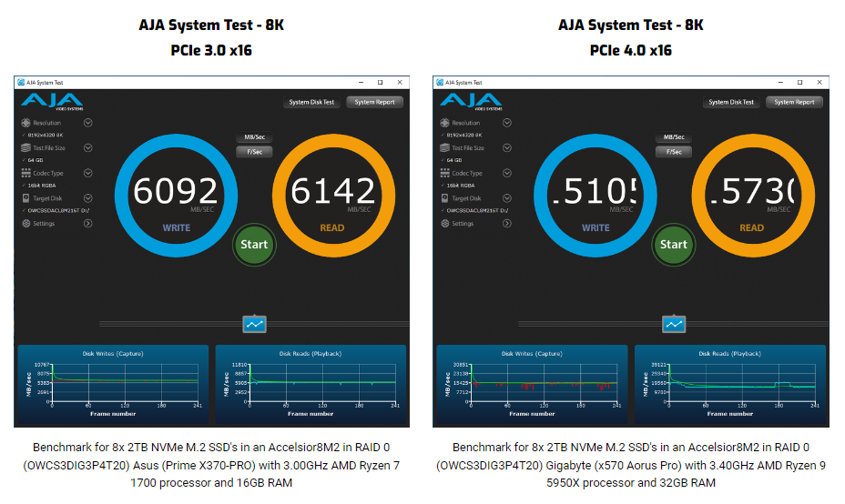Expand Codec Type dropdown in PCIe 3.0 window
The image size is (845, 504).
[x=87, y=173]
